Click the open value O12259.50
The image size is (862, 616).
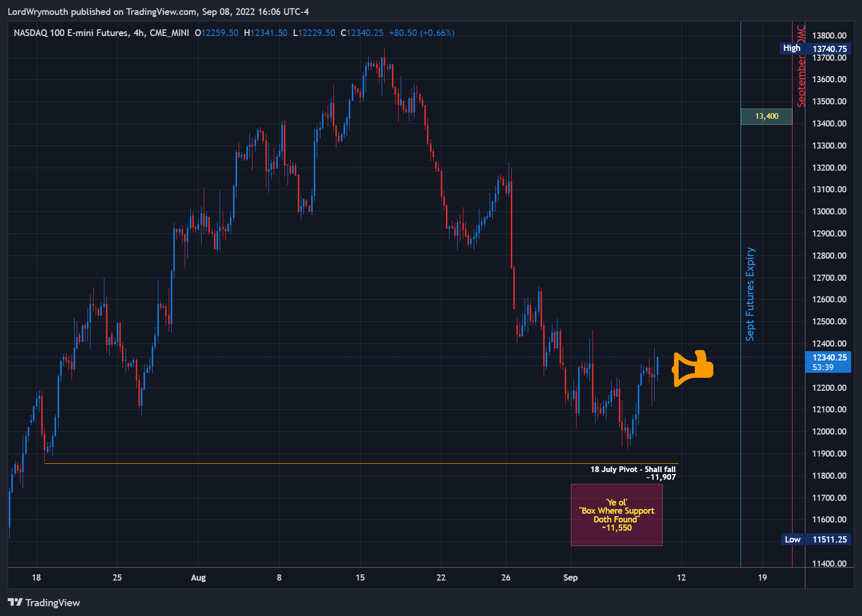(217, 33)
